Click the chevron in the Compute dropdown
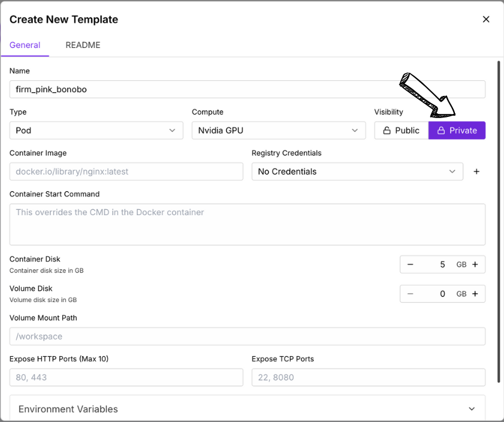This screenshot has width=504, height=422. coord(355,131)
